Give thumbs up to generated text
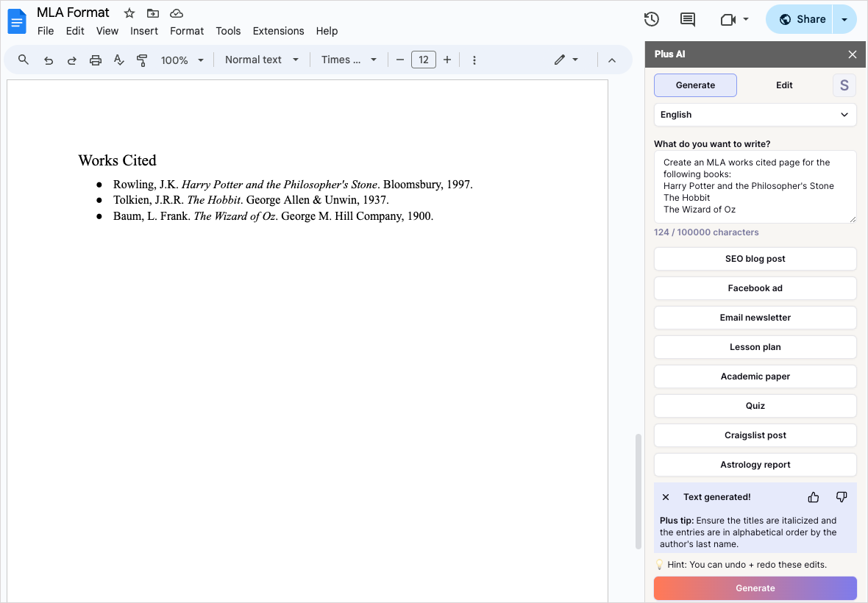The width and height of the screenshot is (868, 603). pos(813,497)
